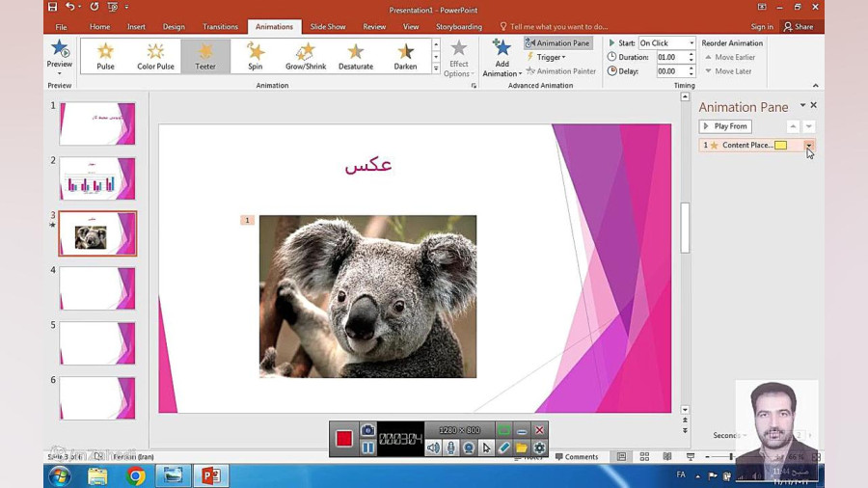The width and height of the screenshot is (868, 488).
Task: Click the slide editor vertical scrollbar thumb
Action: pyautogui.click(x=685, y=228)
